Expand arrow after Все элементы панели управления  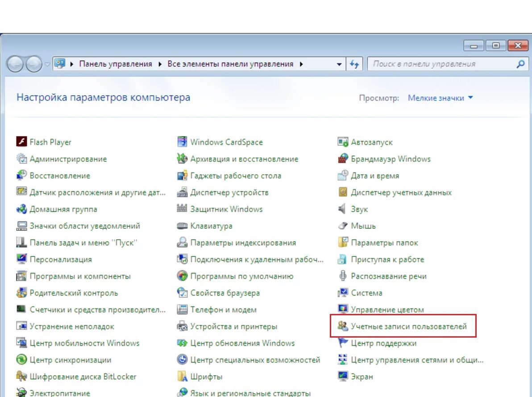point(301,64)
